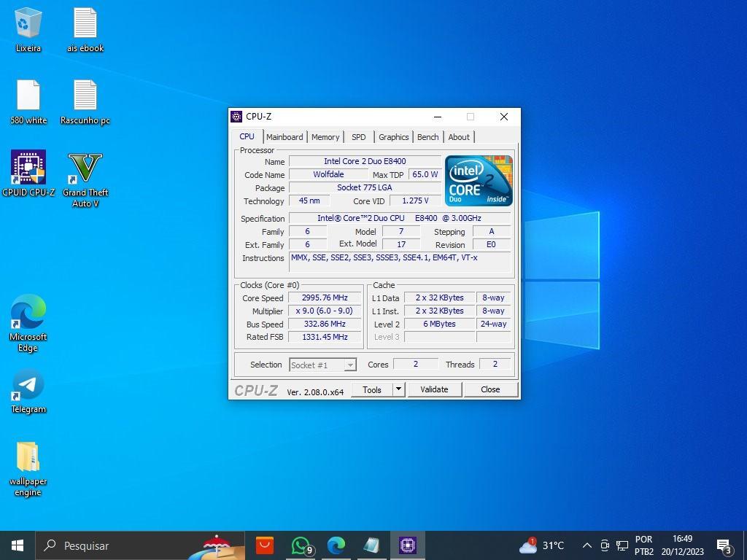Image resolution: width=747 pixels, height=560 pixels.
Task: Click the Meet Now camera tray icon
Action: pyautogui.click(x=605, y=545)
